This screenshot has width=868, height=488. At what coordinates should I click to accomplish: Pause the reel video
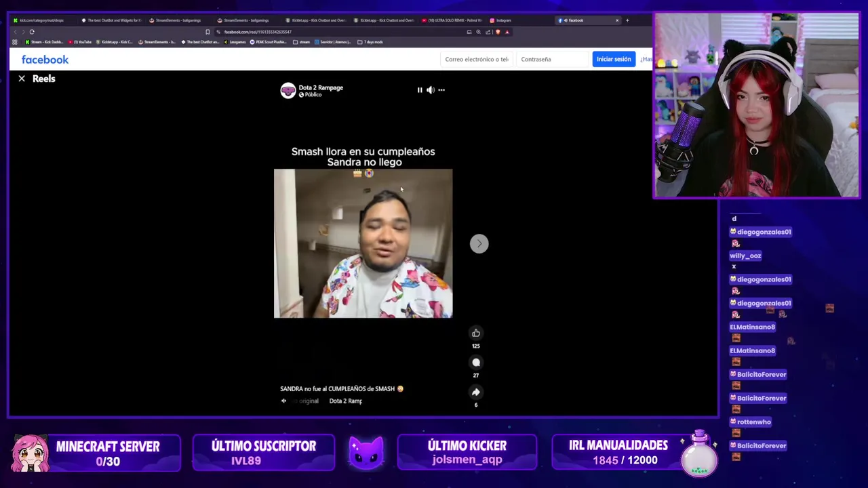click(419, 89)
